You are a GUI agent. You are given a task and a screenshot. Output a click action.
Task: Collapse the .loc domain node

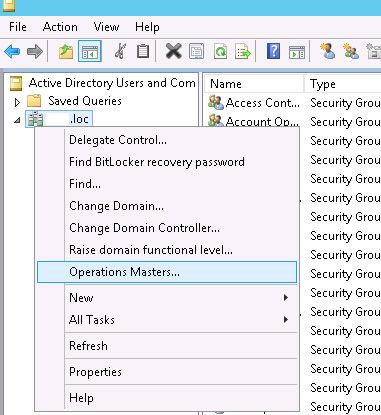[x=17, y=120]
